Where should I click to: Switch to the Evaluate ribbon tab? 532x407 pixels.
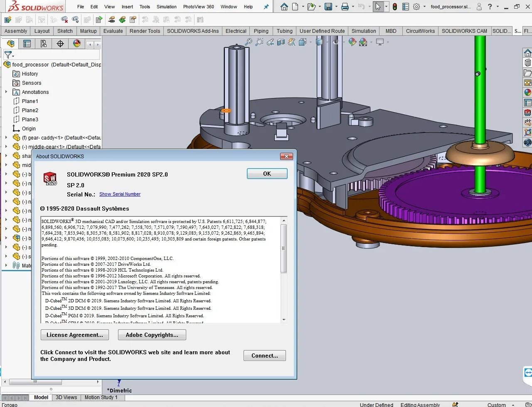[113, 31]
